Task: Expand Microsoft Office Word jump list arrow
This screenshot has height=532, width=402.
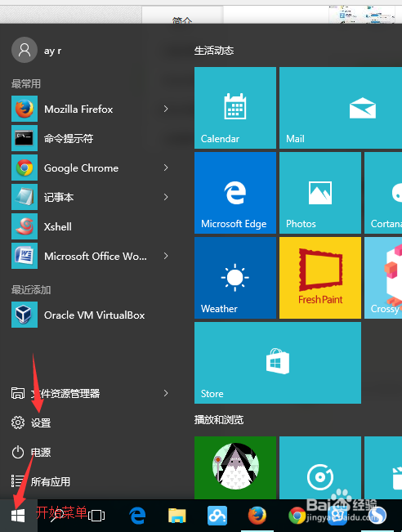Action: [x=166, y=256]
